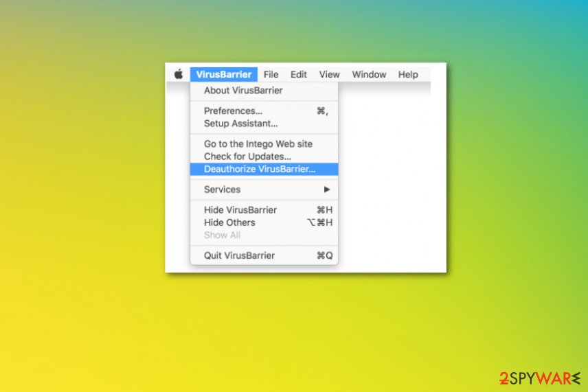Expand the Services submenu
Image resolution: width=588 pixels, height=392 pixels.
[x=264, y=189]
